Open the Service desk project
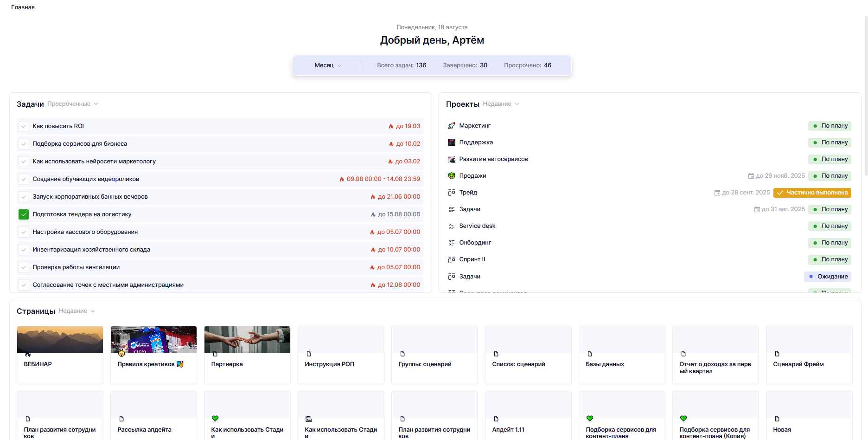Screen dimensions: 868x440 [x=477, y=226]
